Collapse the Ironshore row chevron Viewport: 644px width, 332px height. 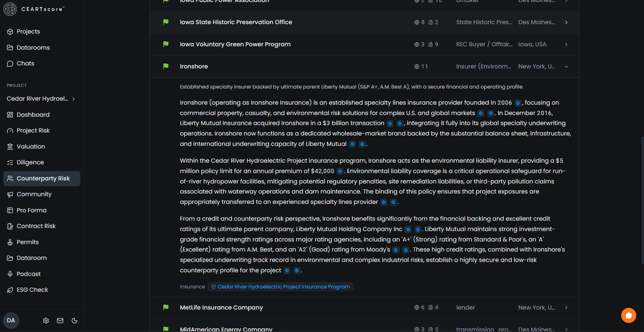[566, 67]
